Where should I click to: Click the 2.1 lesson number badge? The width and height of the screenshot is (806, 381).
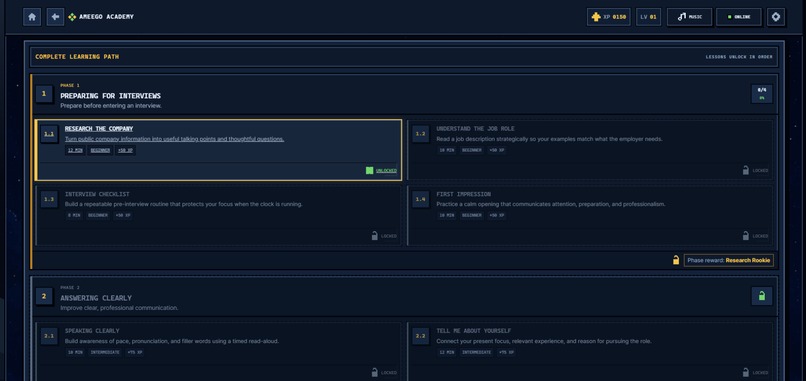click(x=49, y=336)
